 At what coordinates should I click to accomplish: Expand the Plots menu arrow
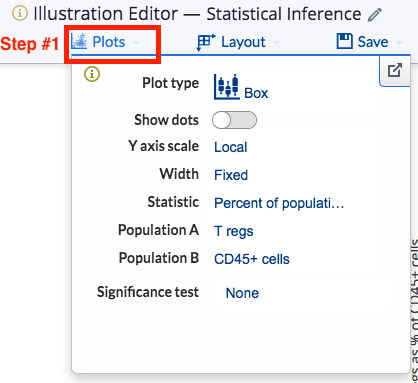tap(136, 43)
